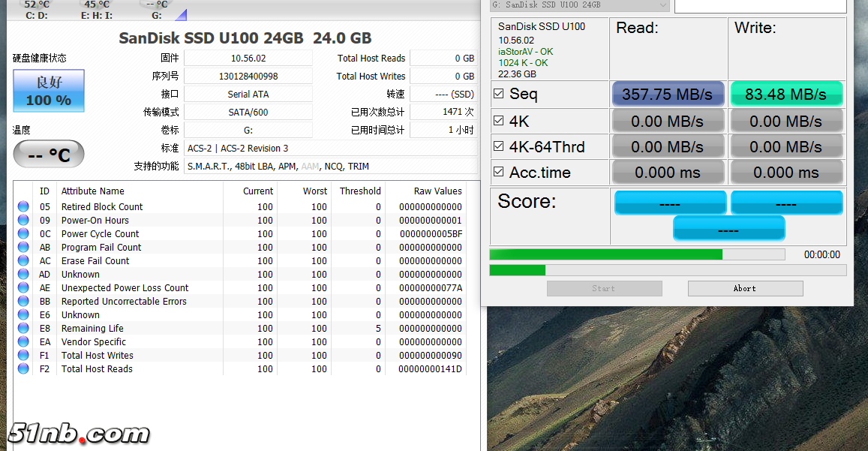Image resolution: width=868 pixels, height=451 pixels.
Task: Click the Power Cycle Count status orb
Action: [x=23, y=234]
